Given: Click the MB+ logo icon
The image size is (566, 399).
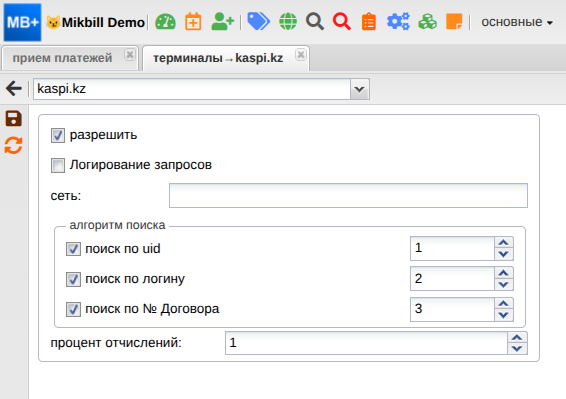Looking at the screenshot, I should click(x=22, y=22).
